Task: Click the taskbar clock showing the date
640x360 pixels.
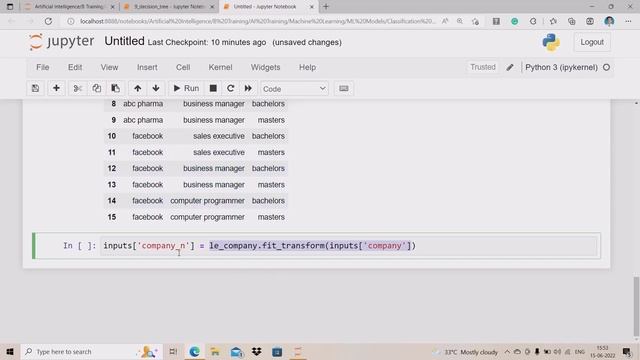Action: pos(602,352)
